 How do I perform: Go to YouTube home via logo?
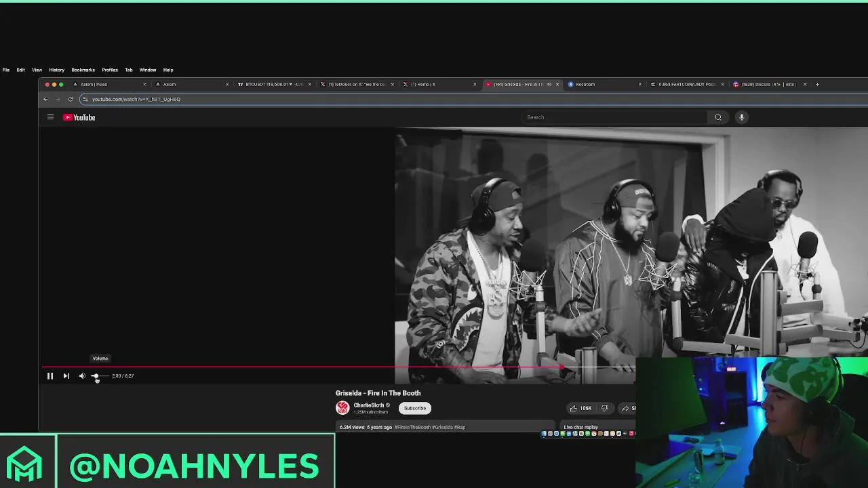click(79, 117)
